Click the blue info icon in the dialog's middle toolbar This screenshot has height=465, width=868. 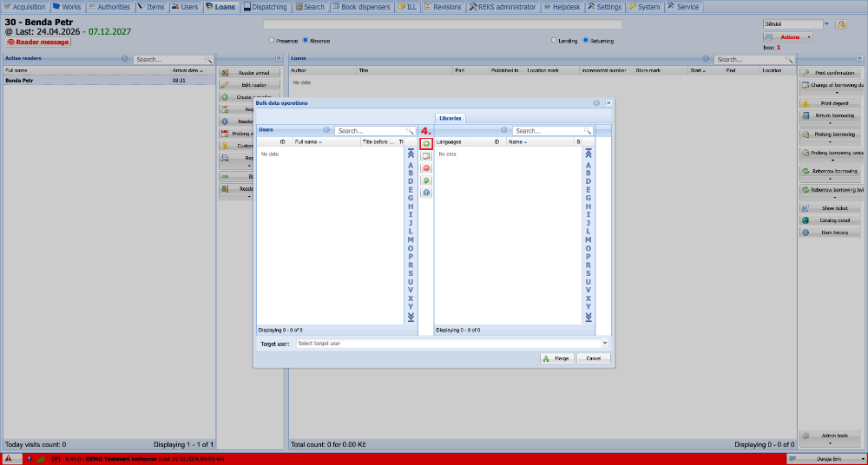[426, 193]
